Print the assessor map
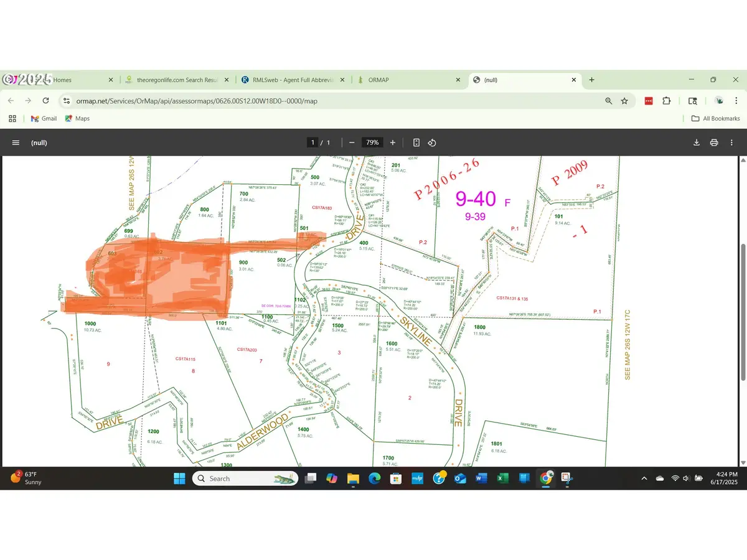The width and height of the screenshot is (747, 560). click(714, 142)
